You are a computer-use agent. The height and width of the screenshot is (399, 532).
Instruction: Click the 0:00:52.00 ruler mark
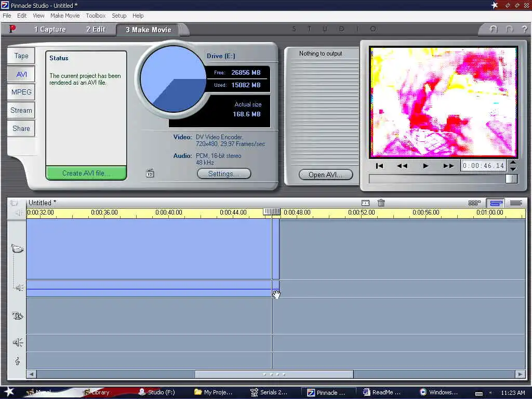362,212
